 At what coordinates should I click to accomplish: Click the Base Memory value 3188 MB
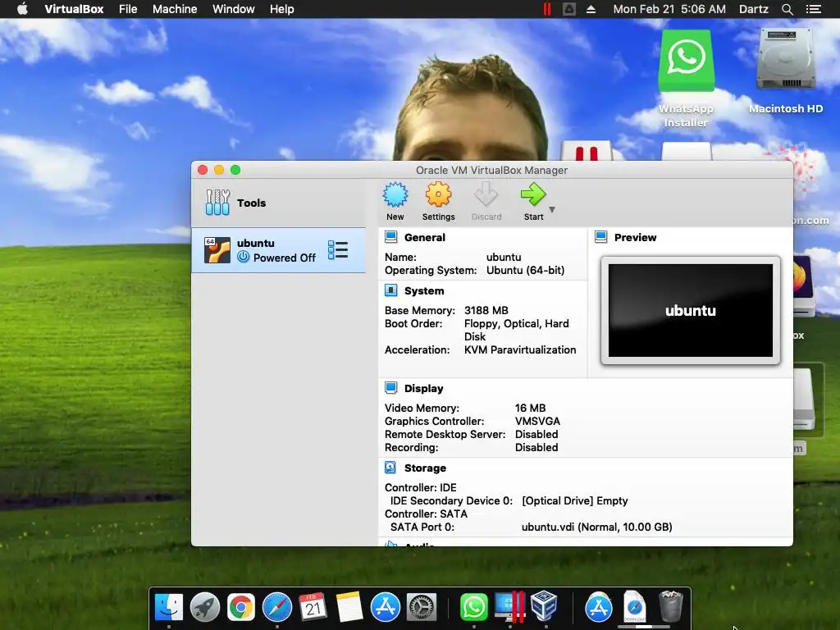point(486,310)
